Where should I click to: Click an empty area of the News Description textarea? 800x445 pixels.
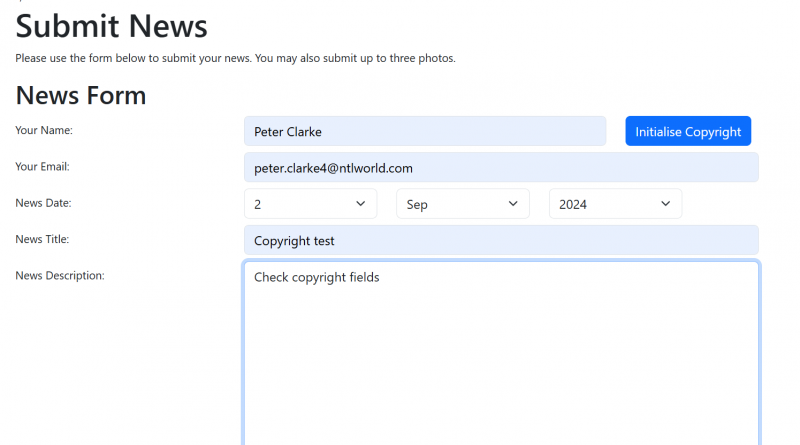pyautogui.click(x=501, y=367)
